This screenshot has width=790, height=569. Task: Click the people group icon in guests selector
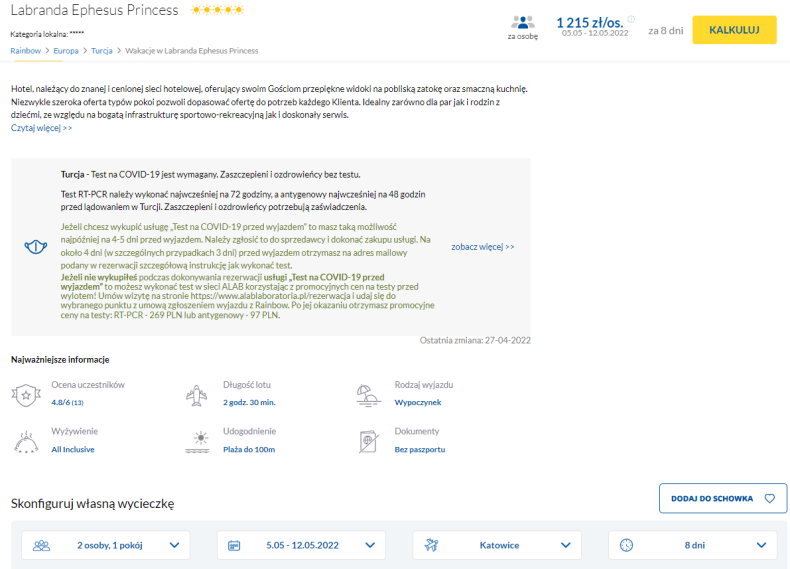tap(41, 545)
